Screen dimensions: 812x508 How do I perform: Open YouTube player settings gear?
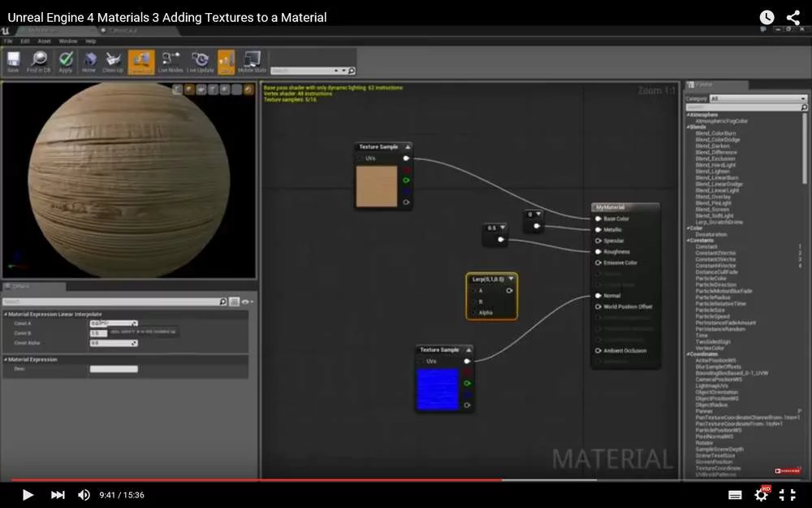(x=762, y=494)
